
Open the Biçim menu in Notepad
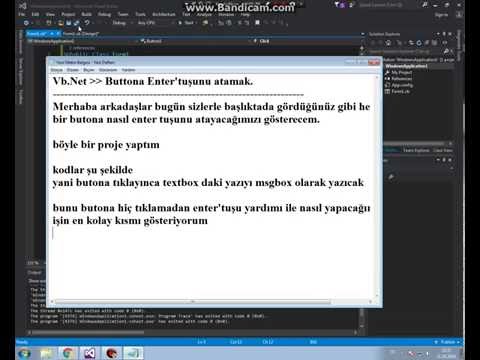pos(89,70)
